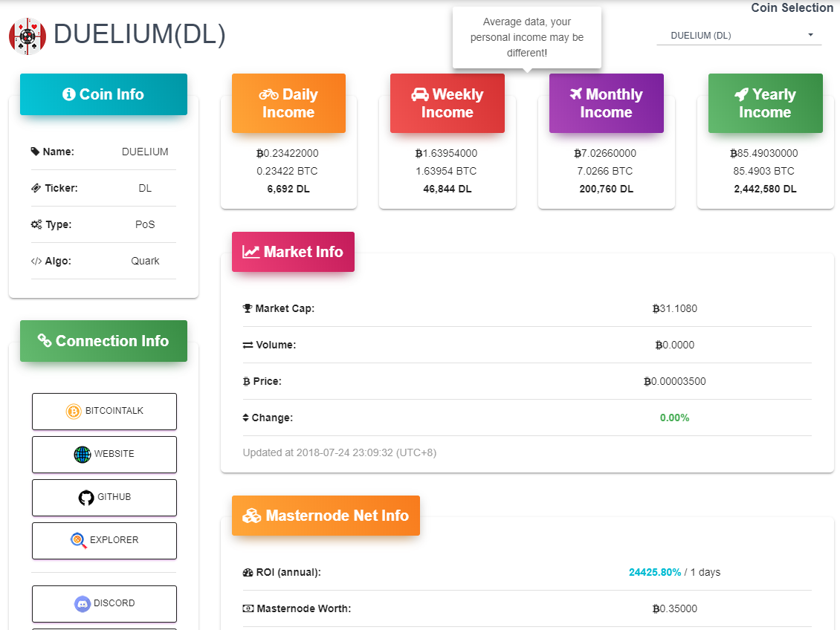840x630 pixels.
Task: Click the magnifier icon on EXPLORER button
Action: (x=78, y=540)
